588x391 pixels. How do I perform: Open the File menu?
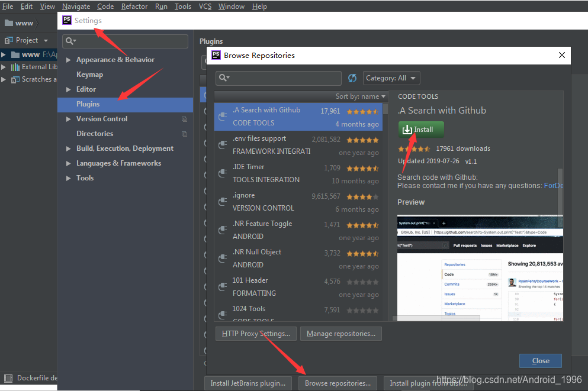pos(8,7)
